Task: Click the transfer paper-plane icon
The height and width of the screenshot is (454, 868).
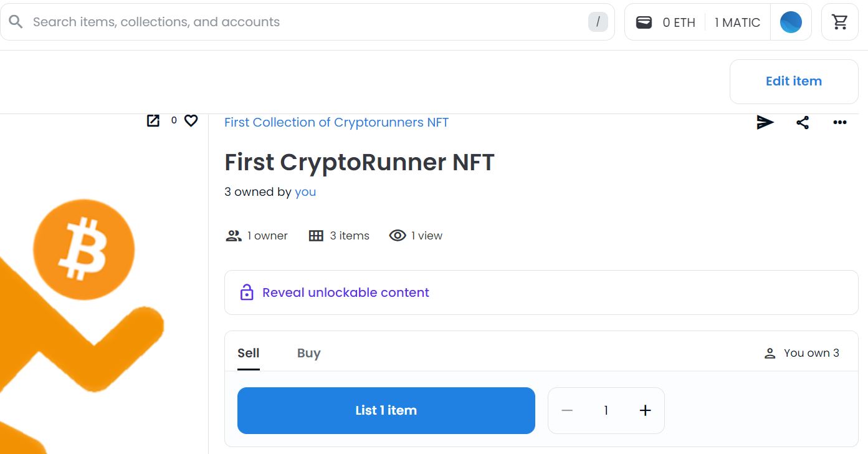Action: coord(765,122)
